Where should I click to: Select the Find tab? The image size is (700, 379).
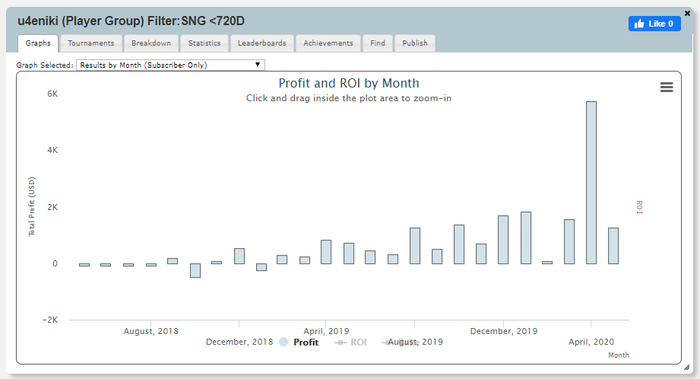[x=378, y=43]
